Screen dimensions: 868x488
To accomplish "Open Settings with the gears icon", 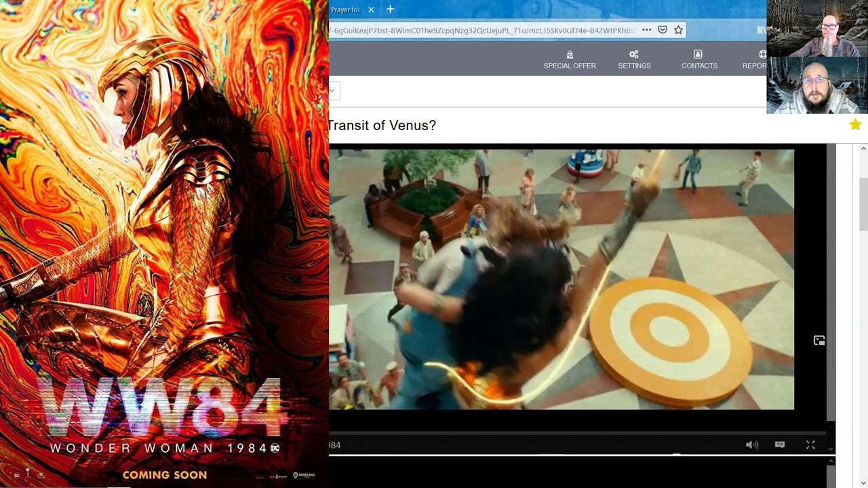I will point(634,60).
